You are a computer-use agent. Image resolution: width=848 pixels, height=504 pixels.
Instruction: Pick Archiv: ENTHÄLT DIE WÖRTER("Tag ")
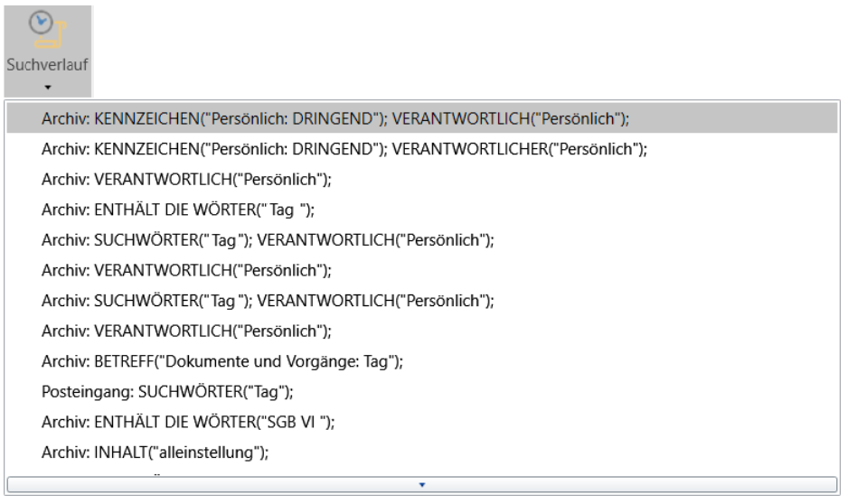(182, 210)
